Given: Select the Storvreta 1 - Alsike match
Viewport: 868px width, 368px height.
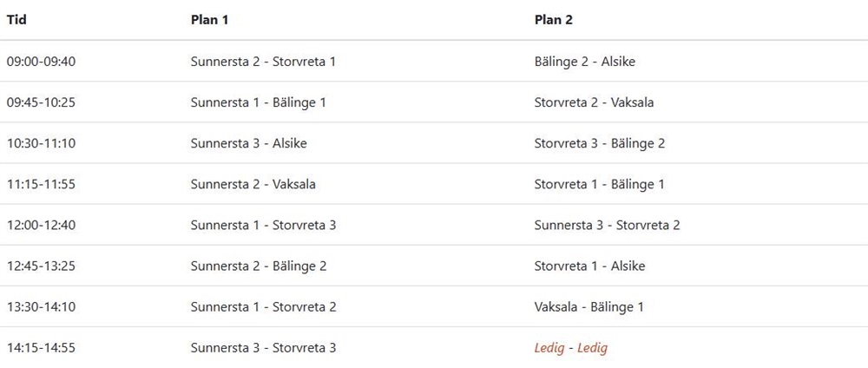Looking at the screenshot, I should [x=590, y=266].
